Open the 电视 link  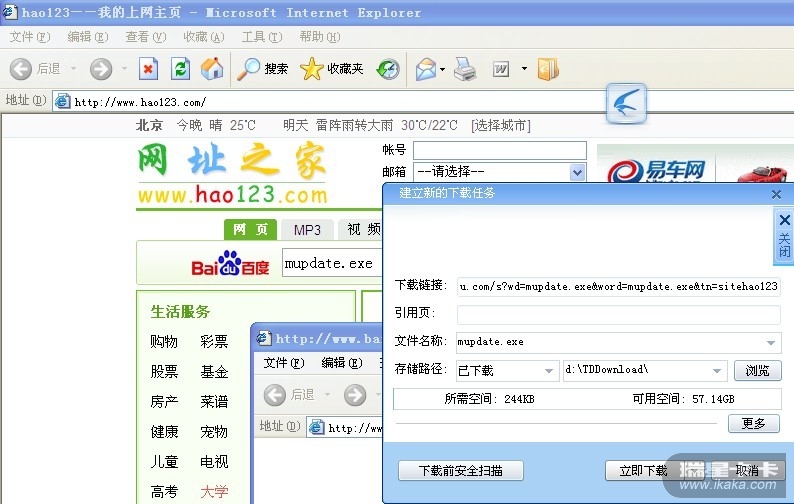tap(214, 461)
